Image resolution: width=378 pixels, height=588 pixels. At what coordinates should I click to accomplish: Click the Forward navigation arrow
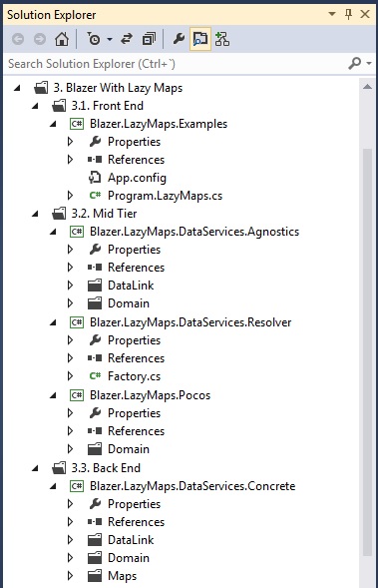point(40,39)
